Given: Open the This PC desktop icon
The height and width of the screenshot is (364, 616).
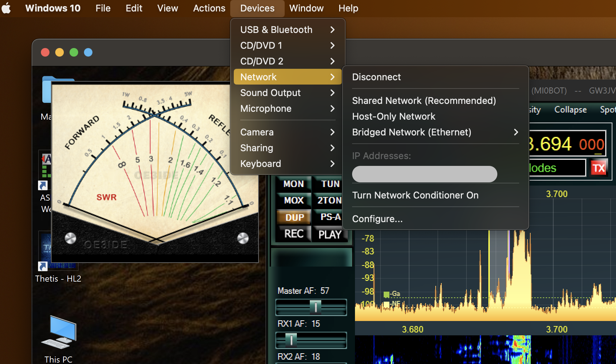Looking at the screenshot, I should pos(58,339).
